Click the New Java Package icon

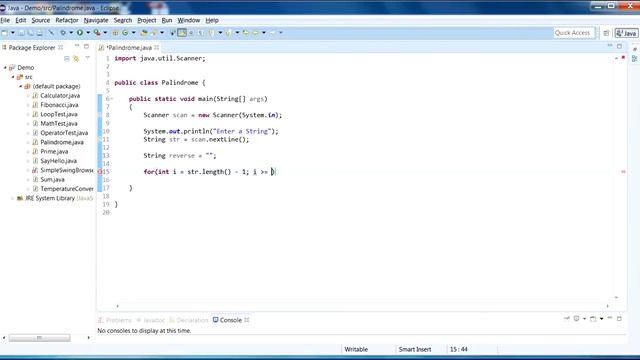[x=116, y=33]
